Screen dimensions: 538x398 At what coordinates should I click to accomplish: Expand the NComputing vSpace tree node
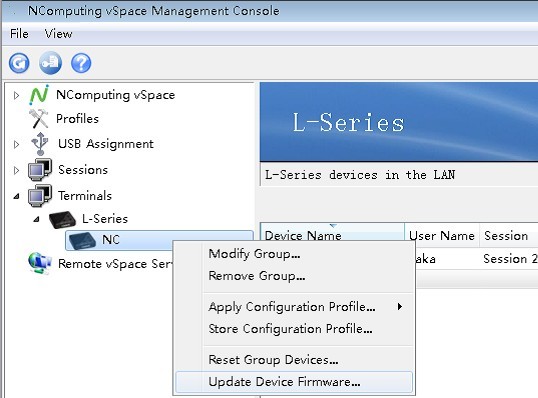tap(16, 95)
